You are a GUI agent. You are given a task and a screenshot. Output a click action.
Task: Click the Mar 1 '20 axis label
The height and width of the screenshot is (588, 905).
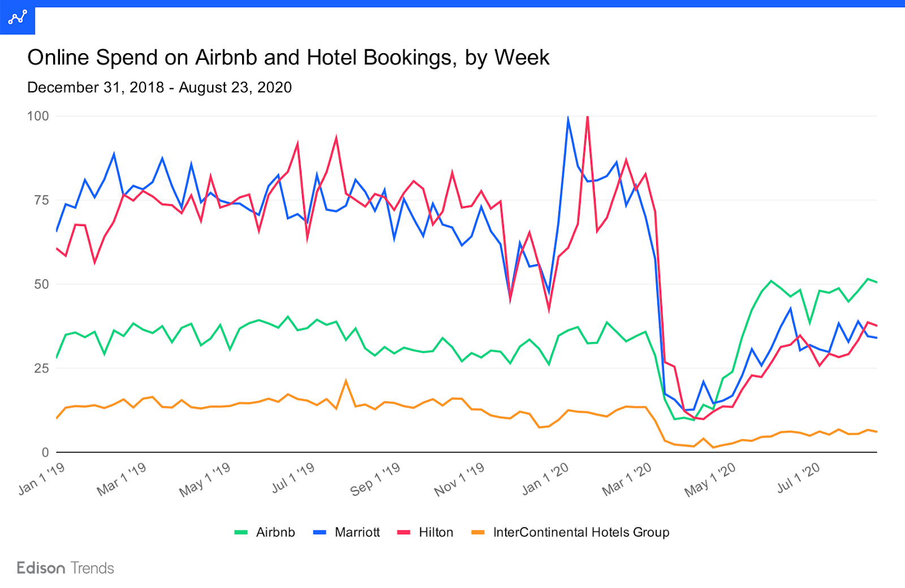627,479
